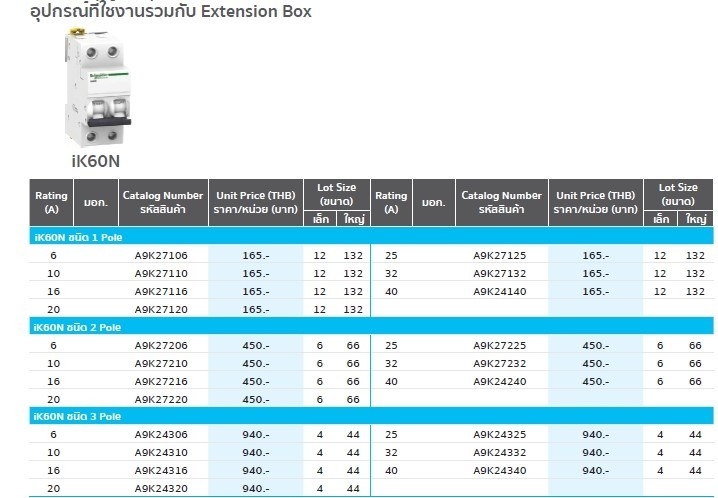Click catalog number A9K27216
The image size is (718, 498).
(161, 381)
